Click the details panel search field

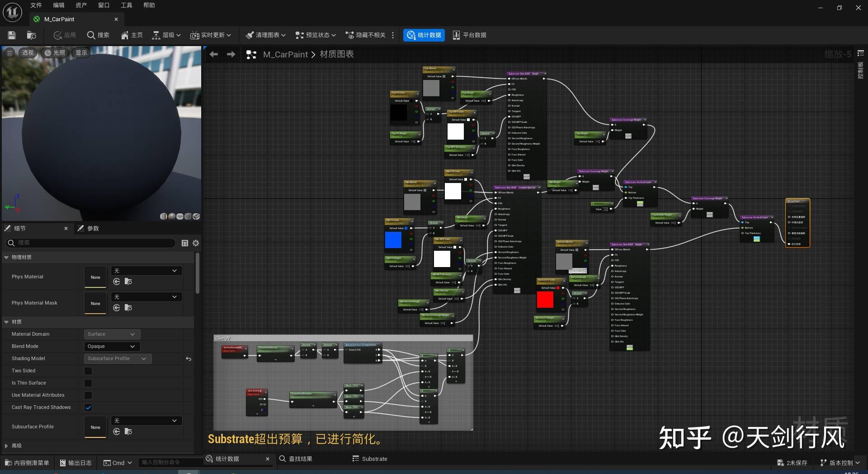pyautogui.click(x=90, y=243)
